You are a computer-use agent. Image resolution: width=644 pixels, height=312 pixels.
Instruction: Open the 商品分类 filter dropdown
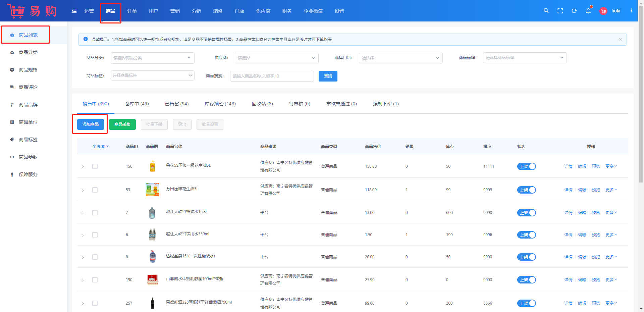pos(152,58)
